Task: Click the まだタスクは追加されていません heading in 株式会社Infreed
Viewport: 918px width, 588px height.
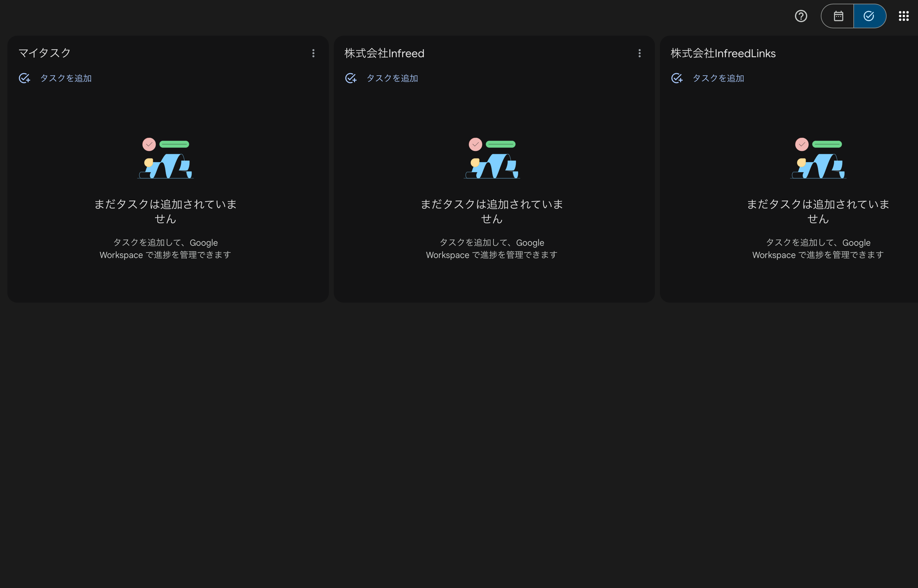Action: 492,211
